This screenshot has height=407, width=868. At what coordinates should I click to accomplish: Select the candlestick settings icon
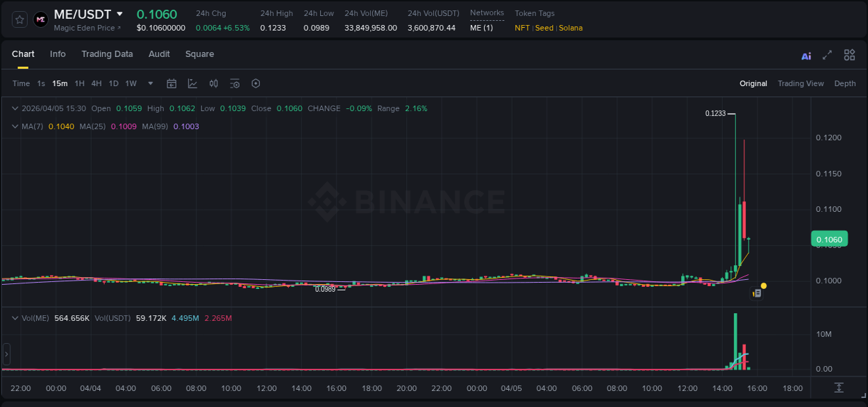[x=214, y=83]
